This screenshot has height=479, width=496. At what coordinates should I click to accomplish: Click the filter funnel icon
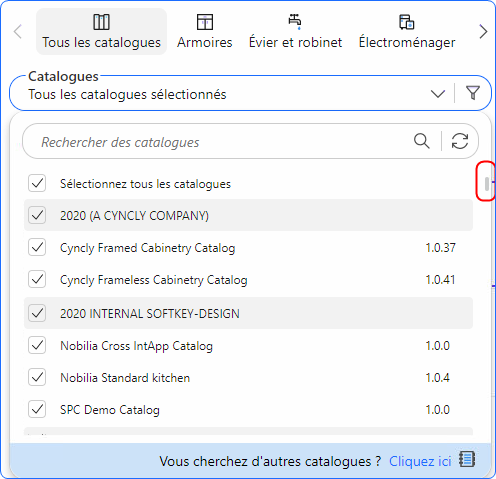pyautogui.click(x=473, y=93)
